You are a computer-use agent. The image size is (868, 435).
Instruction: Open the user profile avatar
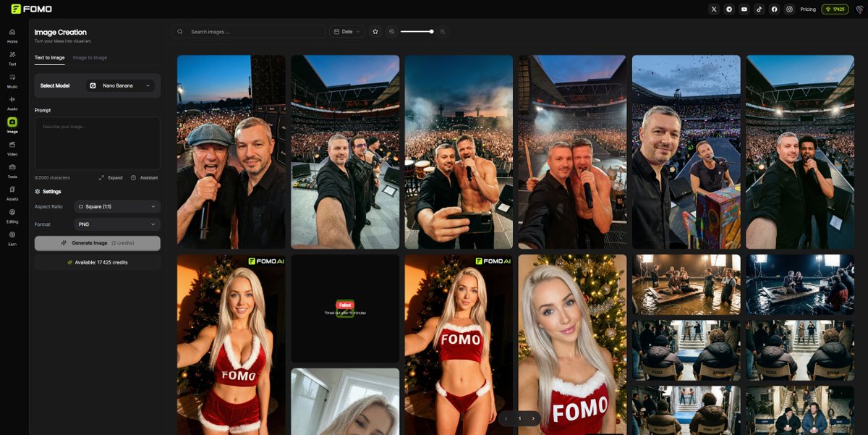pos(859,9)
